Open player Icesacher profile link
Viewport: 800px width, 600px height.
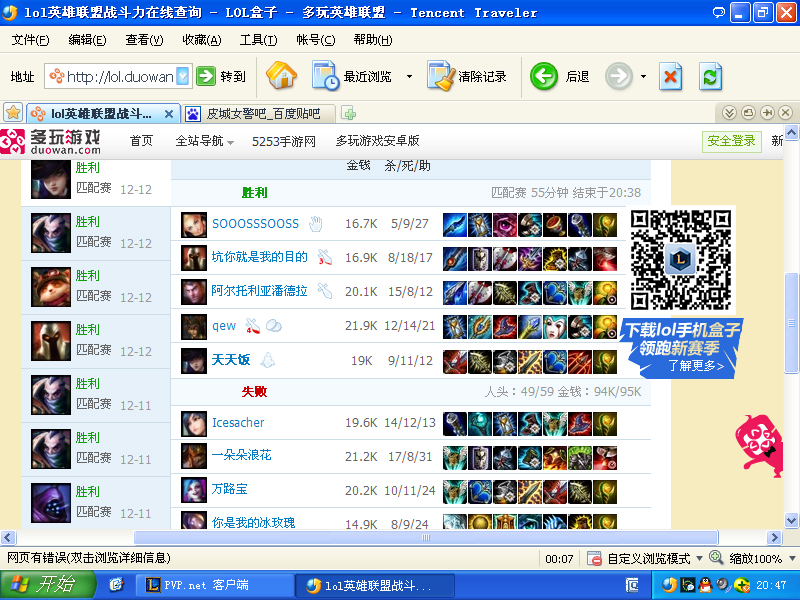click(x=238, y=422)
